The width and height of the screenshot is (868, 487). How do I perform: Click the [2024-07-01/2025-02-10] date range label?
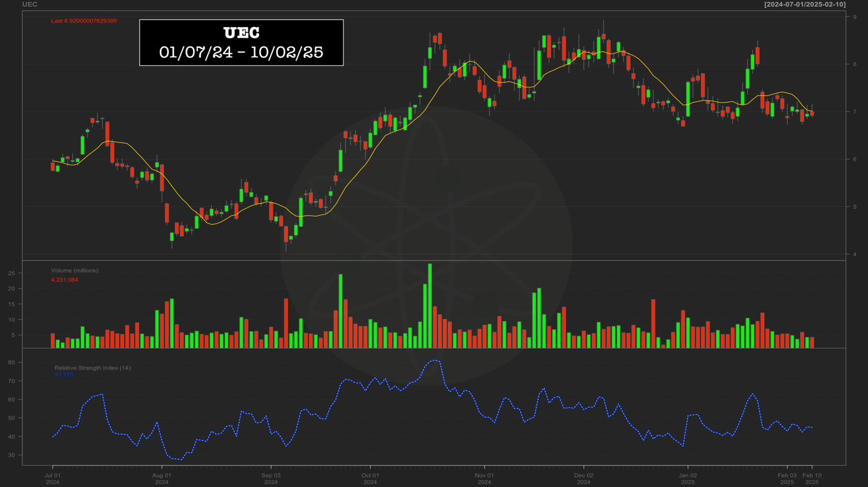805,4
